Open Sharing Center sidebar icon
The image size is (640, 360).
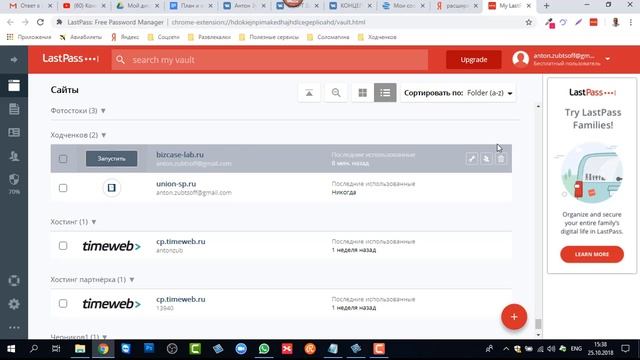point(14,156)
